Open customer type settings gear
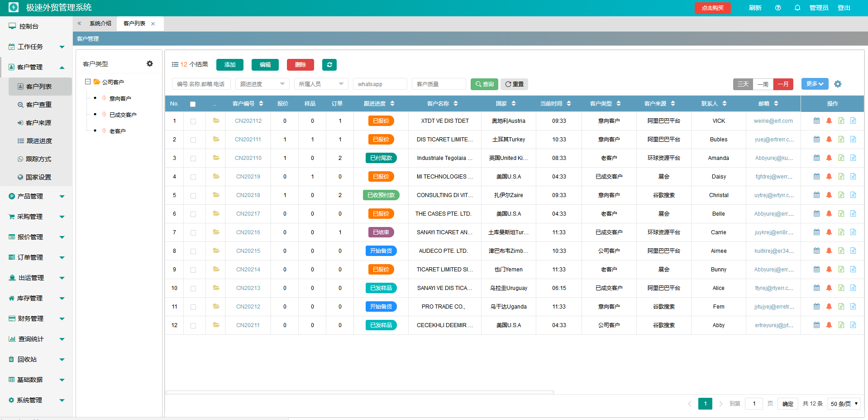The height and width of the screenshot is (420, 868). pos(150,64)
